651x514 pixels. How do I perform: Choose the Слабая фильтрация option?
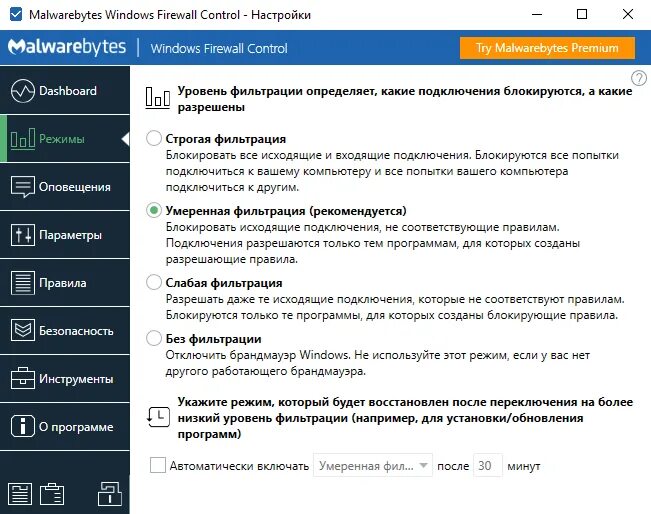point(154,282)
